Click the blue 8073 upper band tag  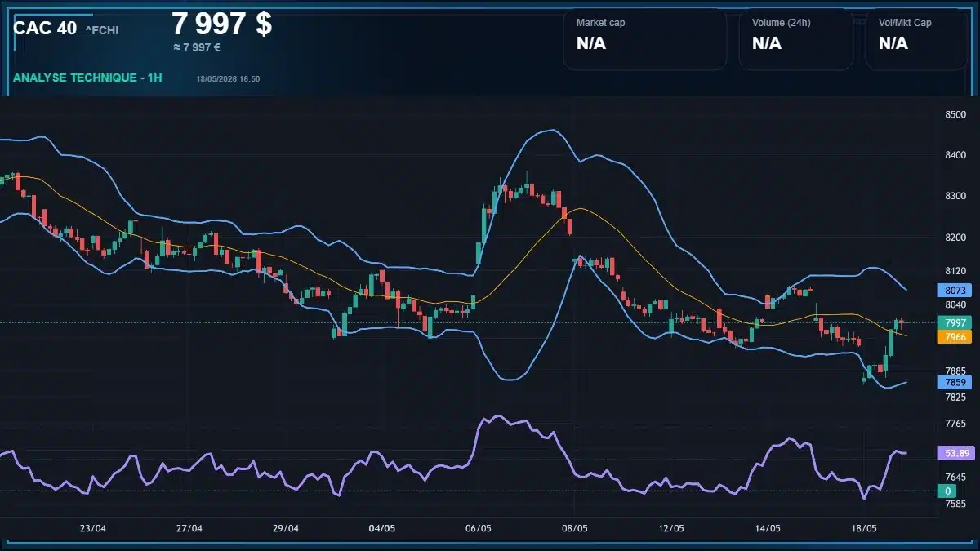pyautogui.click(x=955, y=290)
